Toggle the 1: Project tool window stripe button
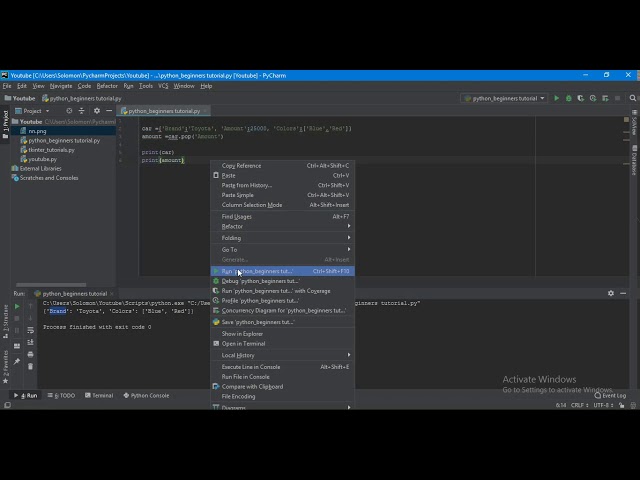This screenshot has width=640, height=480. 5,125
